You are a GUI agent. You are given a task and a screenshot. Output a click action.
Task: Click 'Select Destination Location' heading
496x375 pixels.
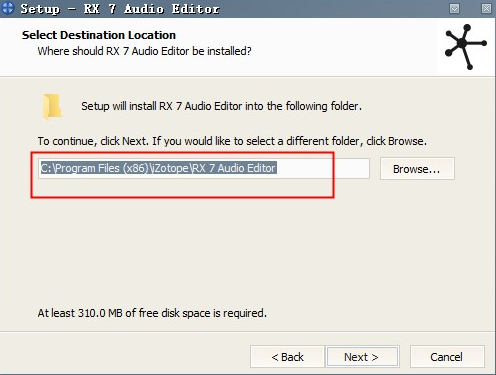99,35
